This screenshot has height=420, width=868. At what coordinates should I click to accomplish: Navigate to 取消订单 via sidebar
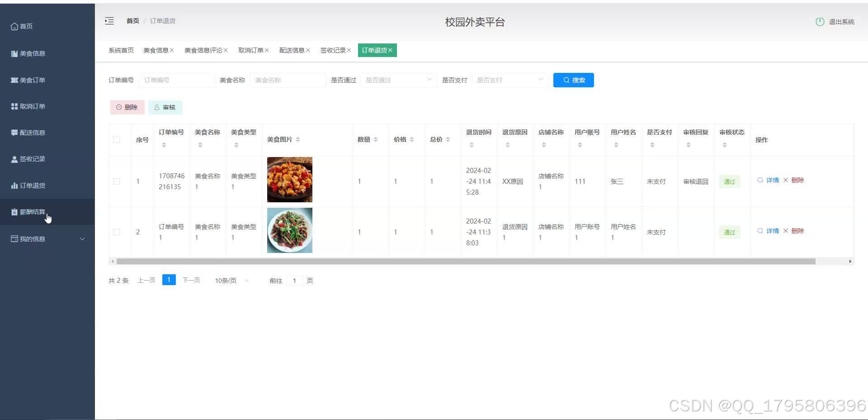pyautogui.click(x=32, y=106)
